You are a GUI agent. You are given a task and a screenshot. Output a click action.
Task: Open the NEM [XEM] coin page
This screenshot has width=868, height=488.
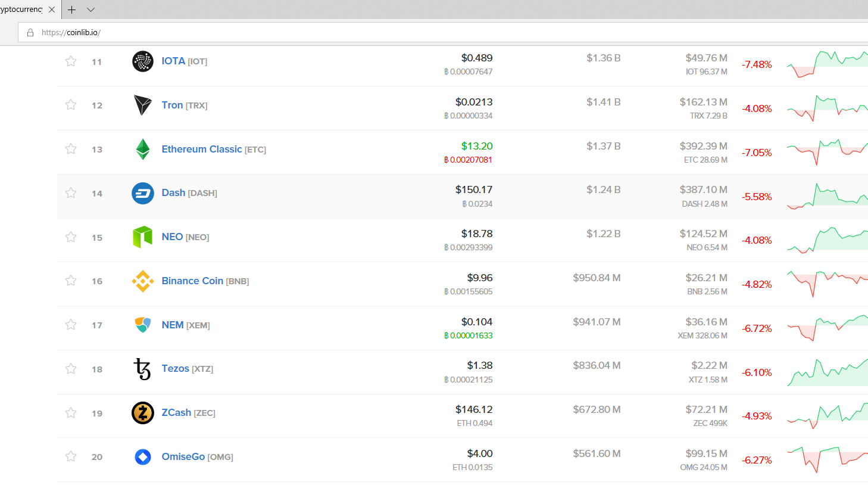[x=186, y=325]
